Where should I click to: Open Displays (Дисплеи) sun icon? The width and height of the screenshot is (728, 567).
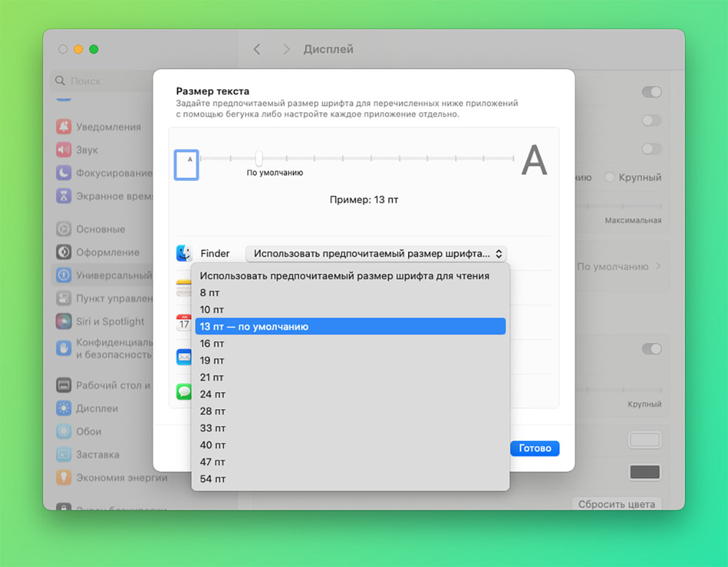coord(64,408)
